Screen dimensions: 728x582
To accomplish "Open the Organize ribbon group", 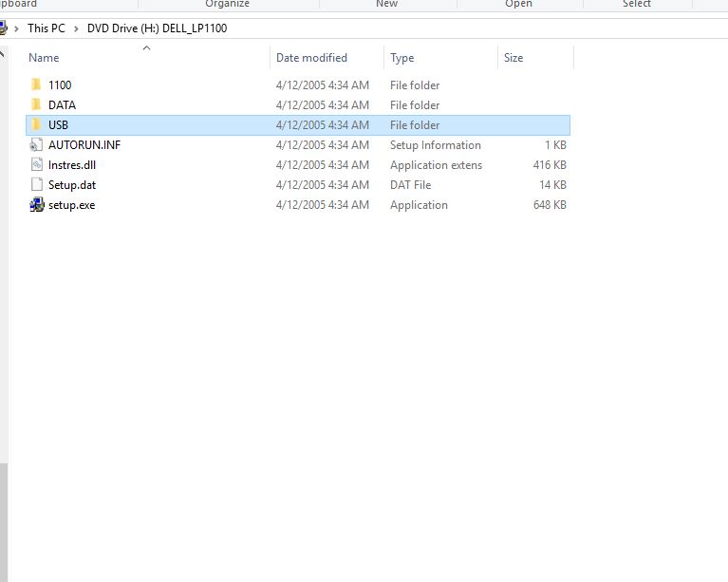I will pos(227,4).
